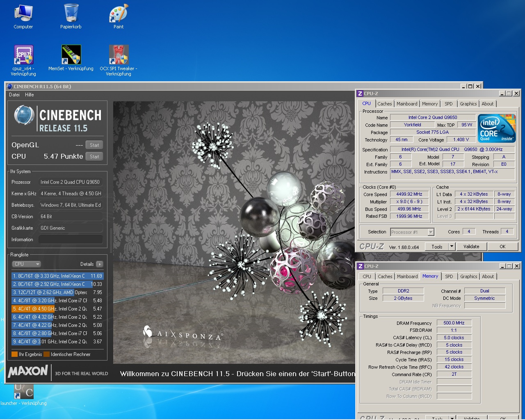The width and height of the screenshot is (525, 420).
Task: Click the CAS# Latency value 5.0 clocks
Action: point(454,338)
